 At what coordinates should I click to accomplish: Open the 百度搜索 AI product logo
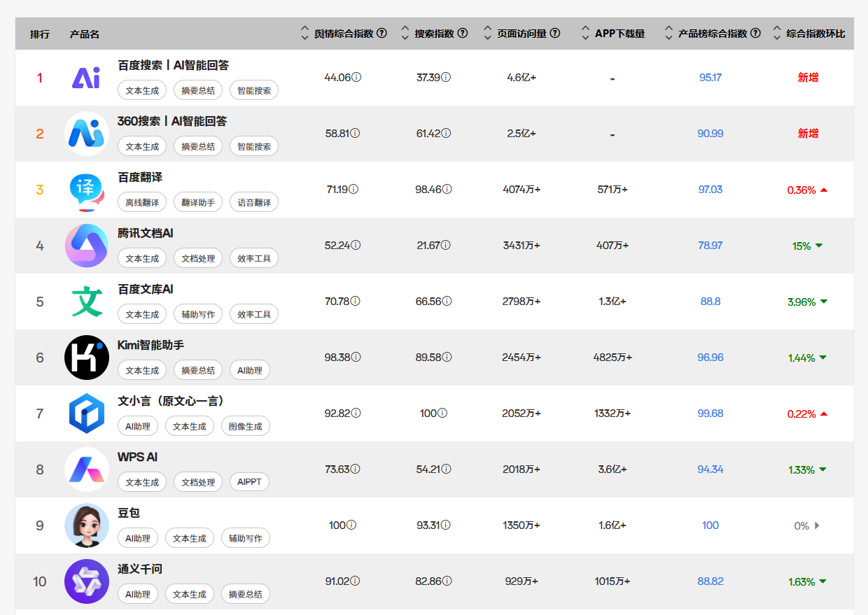[86, 78]
